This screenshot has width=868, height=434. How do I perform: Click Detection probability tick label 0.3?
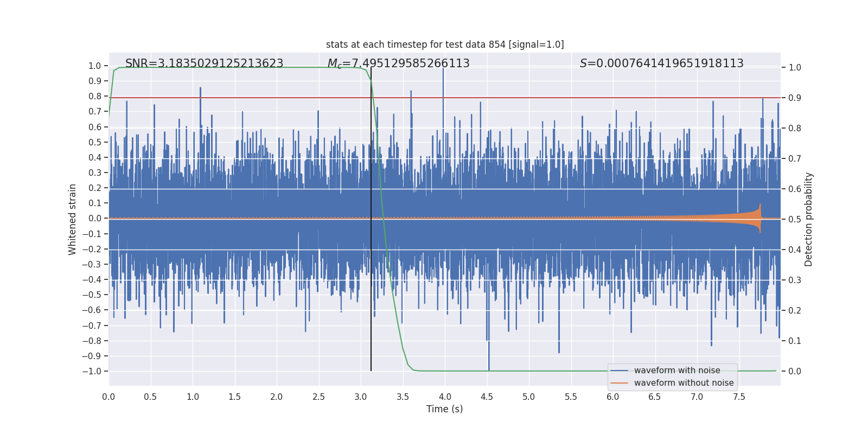pyautogui.click(x=795, y=280)
